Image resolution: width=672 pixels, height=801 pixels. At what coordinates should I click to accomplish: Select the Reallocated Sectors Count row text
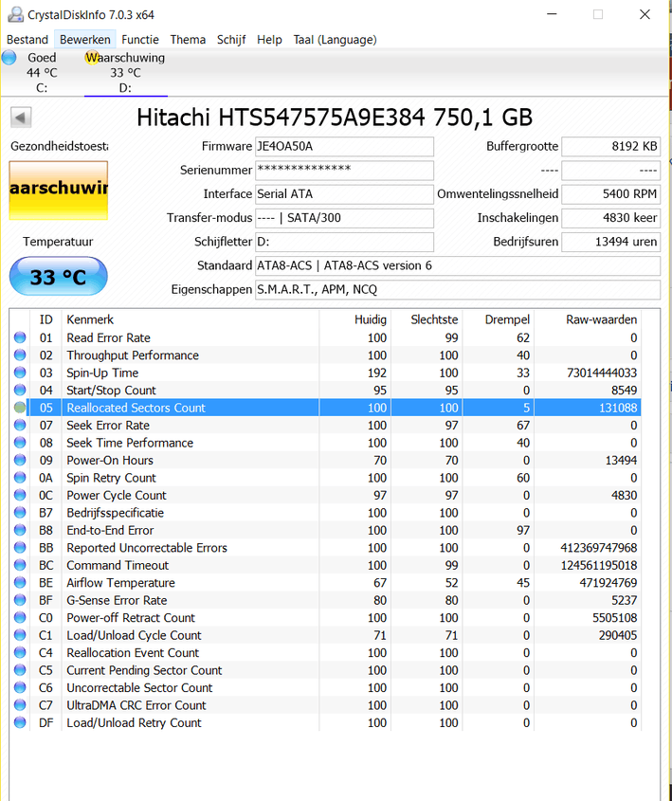[x=136, y=408]
